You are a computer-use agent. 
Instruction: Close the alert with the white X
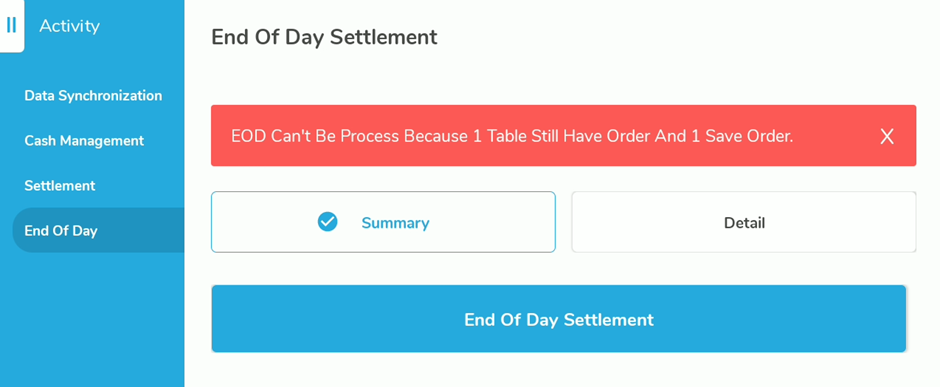click(887, 137)
